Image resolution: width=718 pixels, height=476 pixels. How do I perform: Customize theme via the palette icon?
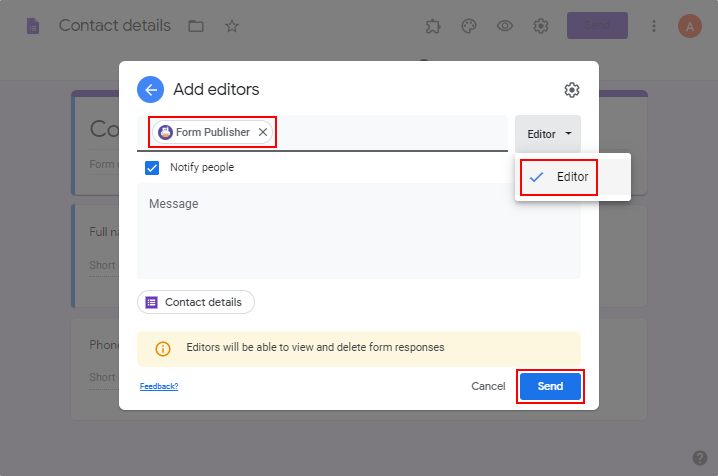pyautogui.click(x=469, y=26)
